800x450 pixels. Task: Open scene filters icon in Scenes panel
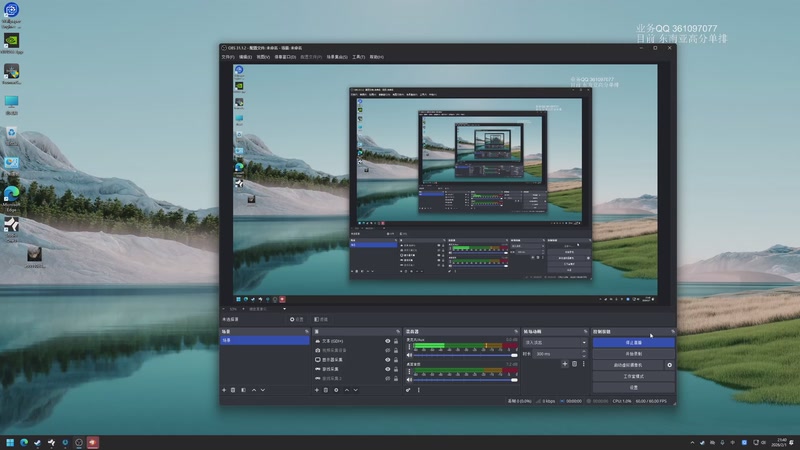point(243,390)
